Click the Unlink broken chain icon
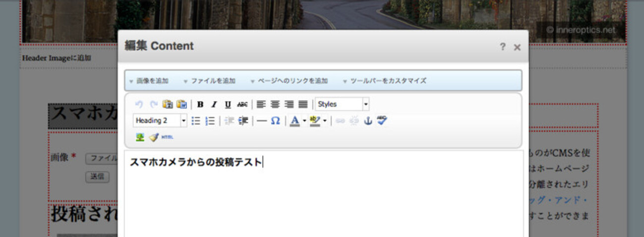The image size is (644, 237). coord(353,121)
